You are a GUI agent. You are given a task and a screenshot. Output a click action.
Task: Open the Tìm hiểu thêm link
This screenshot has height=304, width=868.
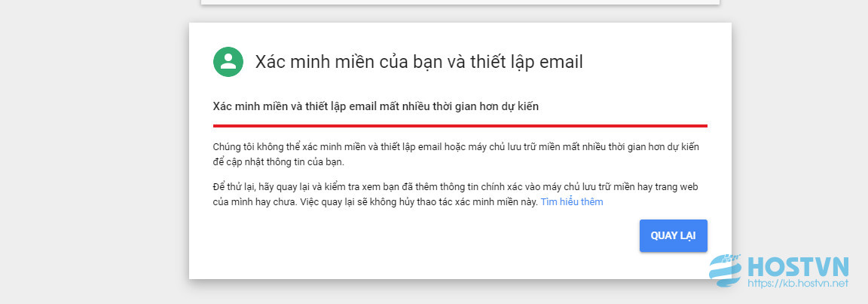(x=572, y=202)
